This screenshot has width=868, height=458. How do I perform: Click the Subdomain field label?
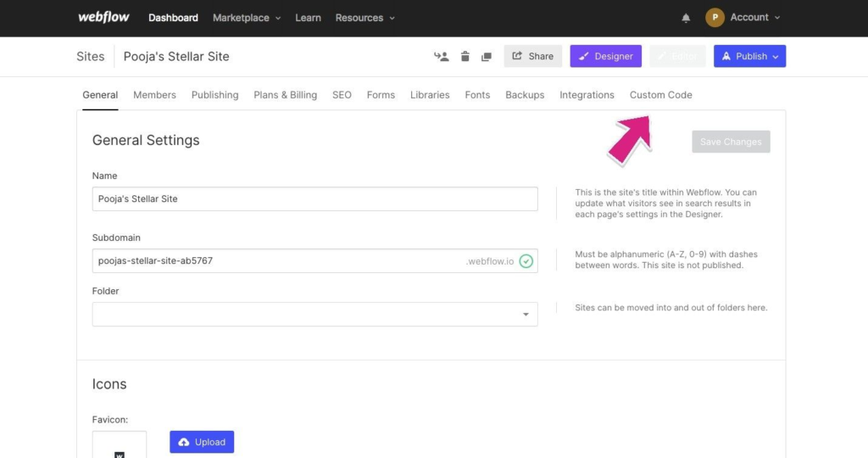coord(116,237)
